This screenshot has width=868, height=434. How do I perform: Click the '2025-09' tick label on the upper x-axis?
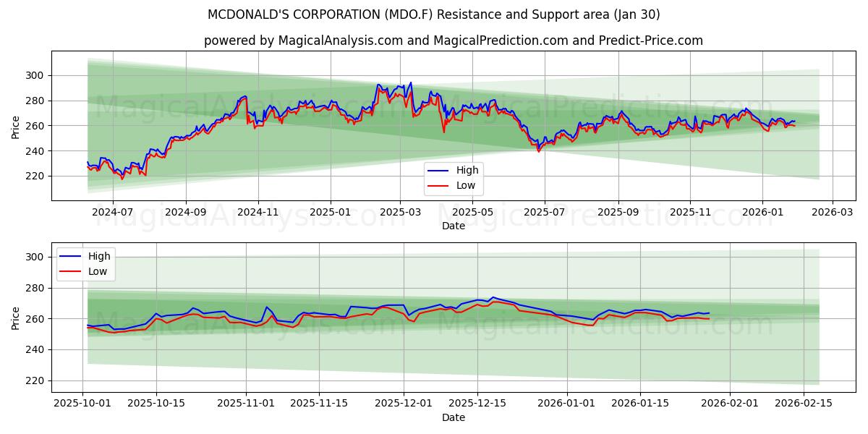[618, 213]
